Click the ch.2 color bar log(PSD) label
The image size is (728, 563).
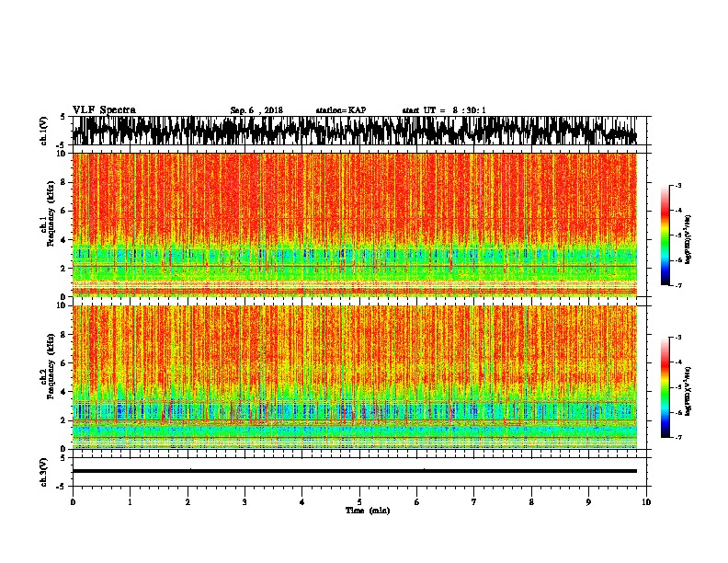688,391
